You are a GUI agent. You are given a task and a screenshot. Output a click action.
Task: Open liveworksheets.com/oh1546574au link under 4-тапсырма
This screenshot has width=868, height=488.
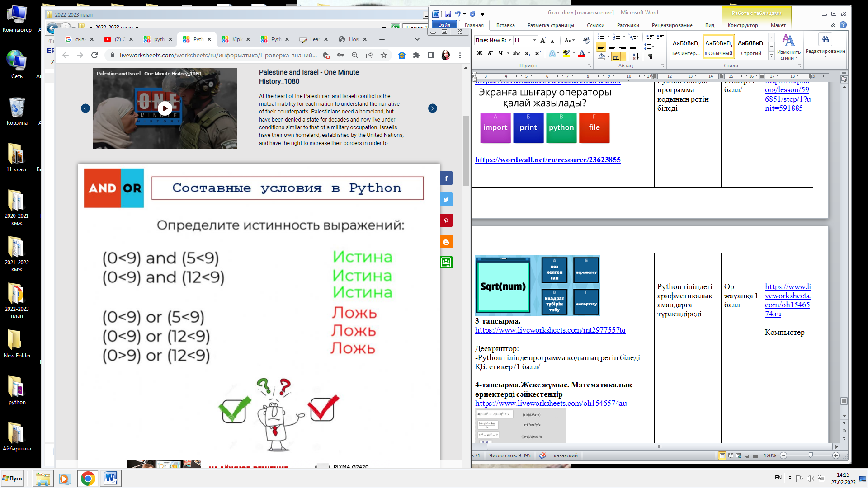click(551, 403)
